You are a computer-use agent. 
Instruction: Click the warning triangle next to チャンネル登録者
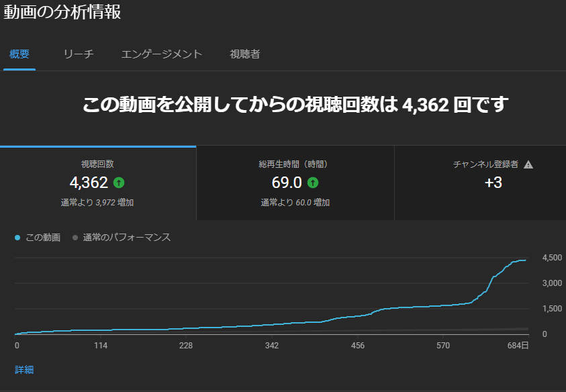(x=528, y=164)
